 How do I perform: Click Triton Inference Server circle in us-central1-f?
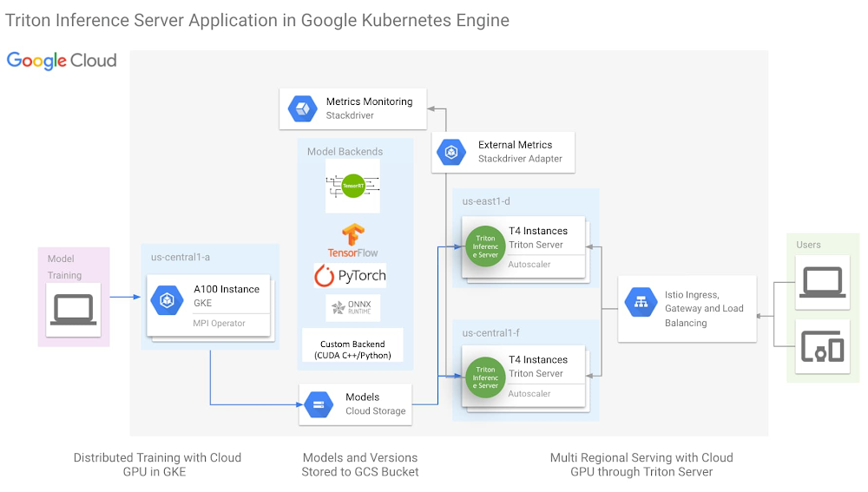pyautogui.click(x=485, y=377)
